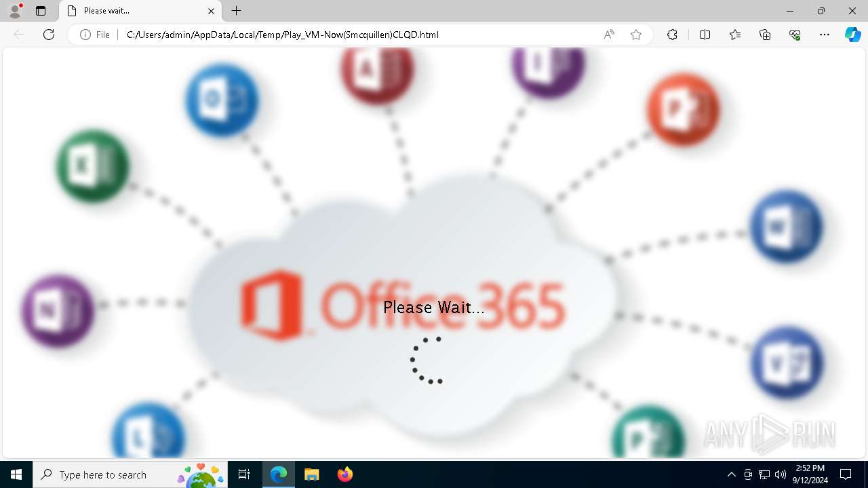
Task: Select the "Please wait..." browser tab
Action: (x=140, y=11)
